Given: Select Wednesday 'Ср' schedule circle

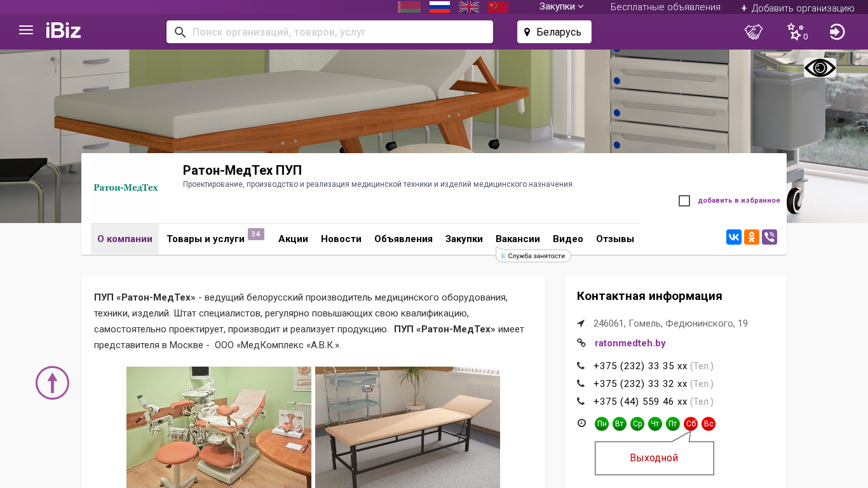Looking at the screenshot, I should click(x=637, y=424).
